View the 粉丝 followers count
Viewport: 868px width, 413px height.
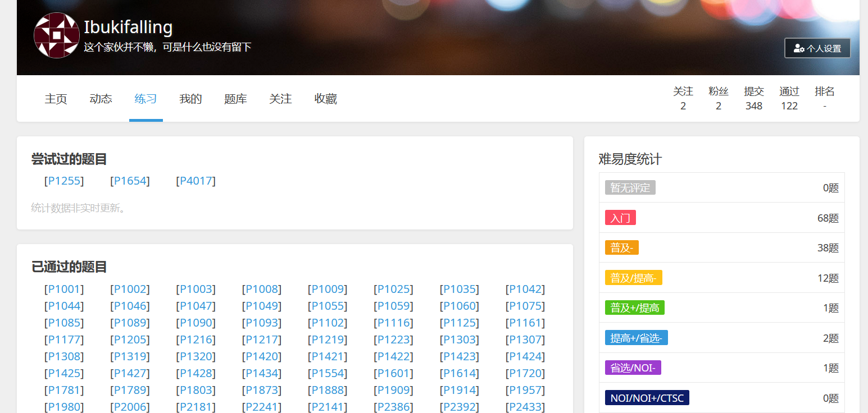[718, 98]
